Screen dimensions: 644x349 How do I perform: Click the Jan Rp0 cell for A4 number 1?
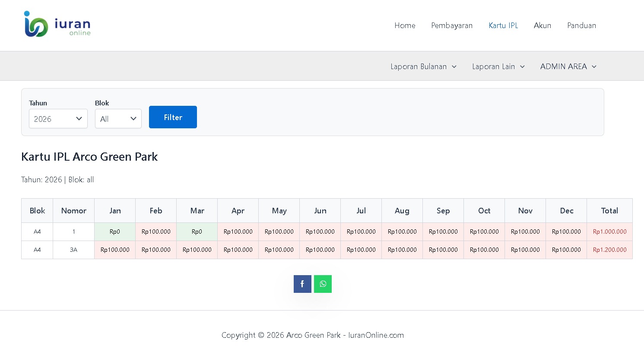point(115,232)
